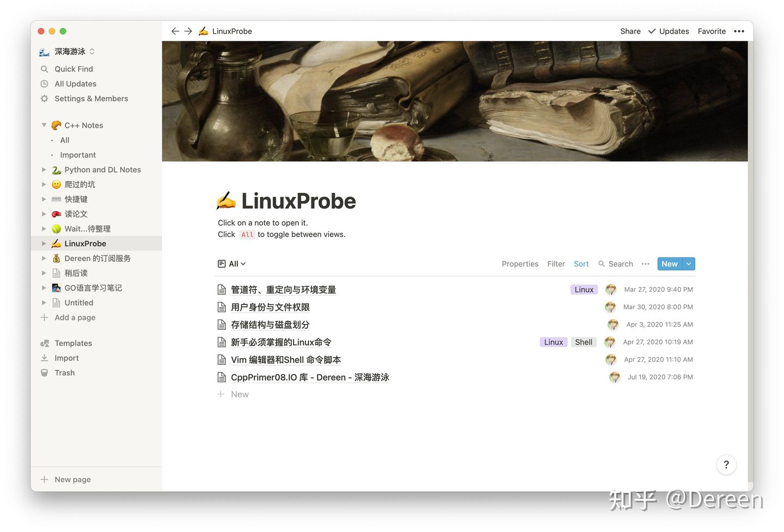The height and width of the screenshot is (532, 784).
Task: Open Quick Find search in sidebar
Action: (x=73, y=69)
